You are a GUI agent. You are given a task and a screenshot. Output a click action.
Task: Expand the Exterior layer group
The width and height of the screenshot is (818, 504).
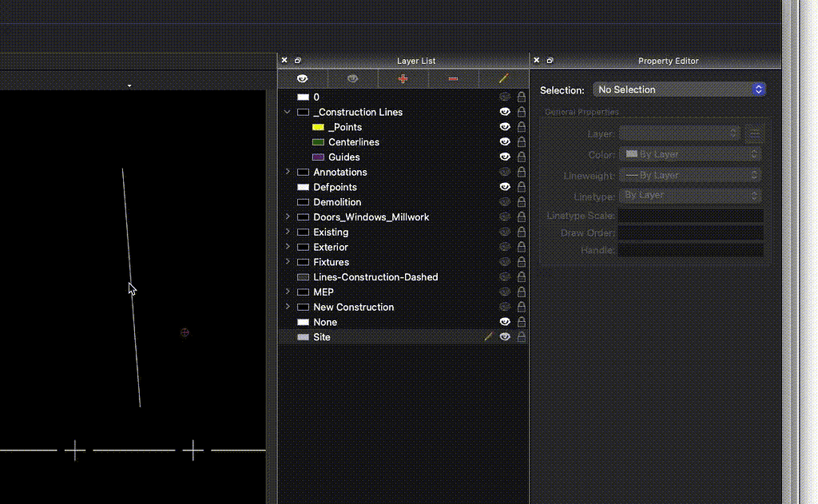pos(288,247)
